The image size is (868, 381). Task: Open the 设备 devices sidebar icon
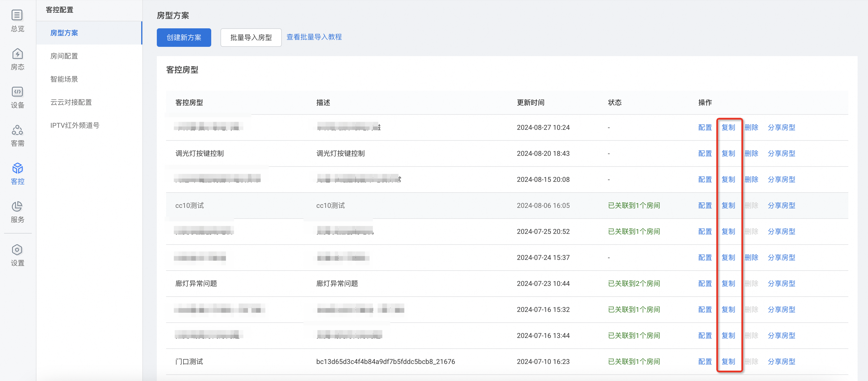pos(17,92)
